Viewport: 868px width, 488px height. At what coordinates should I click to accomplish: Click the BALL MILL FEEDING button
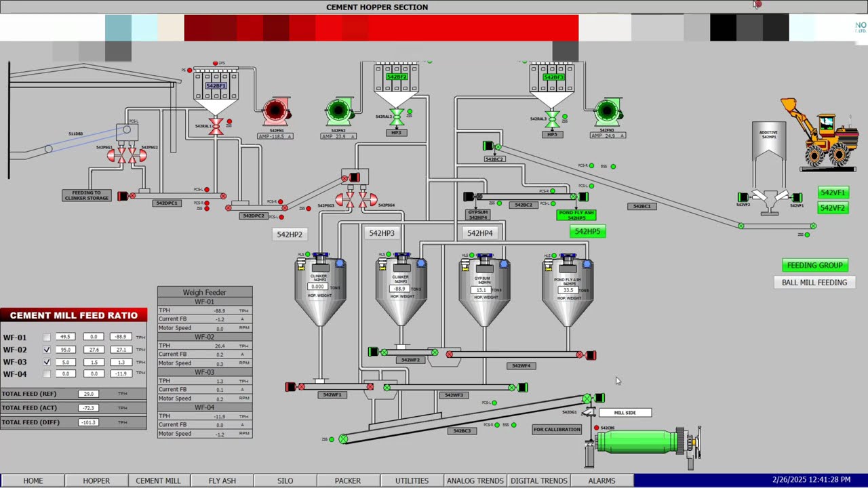tap(814, 282)
